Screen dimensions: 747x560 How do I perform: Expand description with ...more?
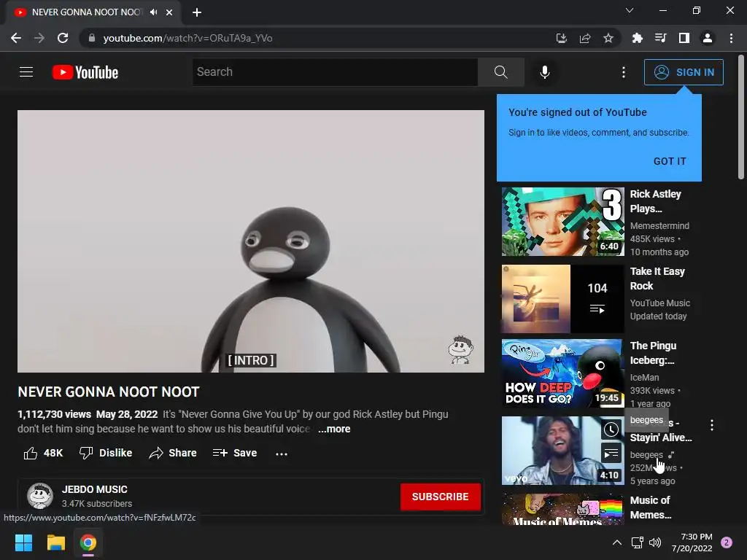pos(334,429)
